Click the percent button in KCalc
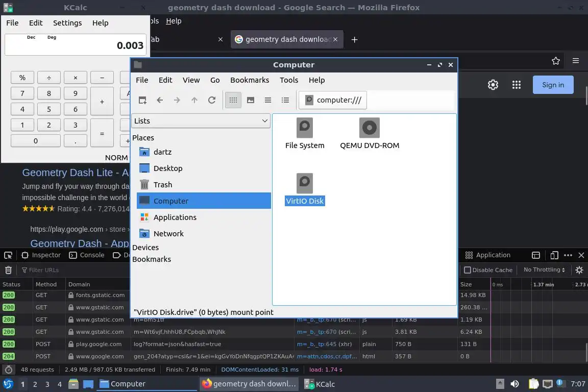Viewport: 588px width, 392px height. click(x=22, y=78)
